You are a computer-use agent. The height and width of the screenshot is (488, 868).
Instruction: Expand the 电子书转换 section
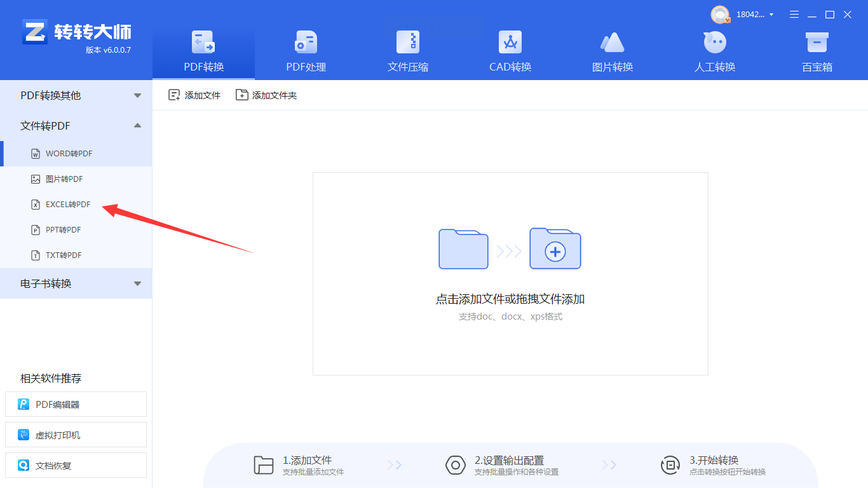[x=76, y=283]
